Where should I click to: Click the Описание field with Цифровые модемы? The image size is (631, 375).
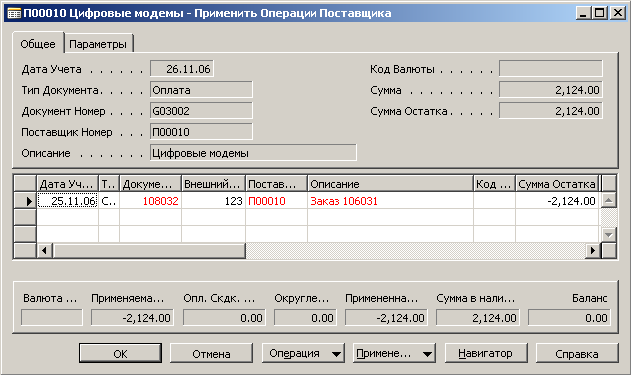[253, 153]
